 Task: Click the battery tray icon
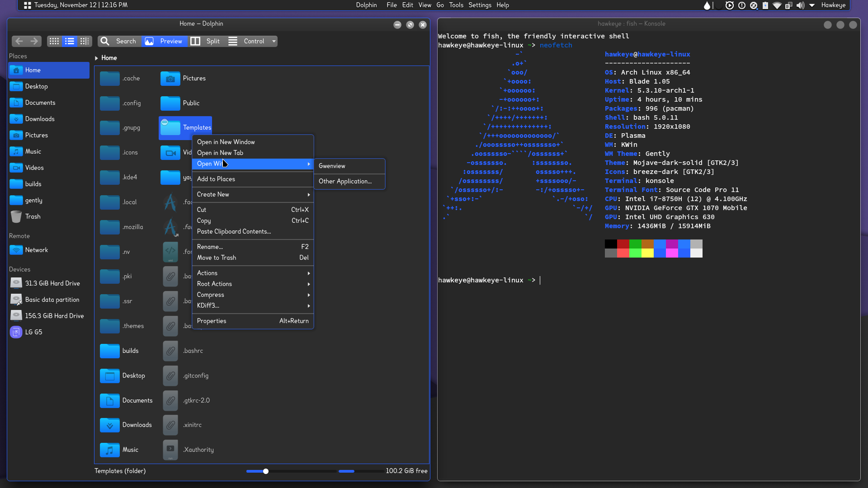pos(765,5)
